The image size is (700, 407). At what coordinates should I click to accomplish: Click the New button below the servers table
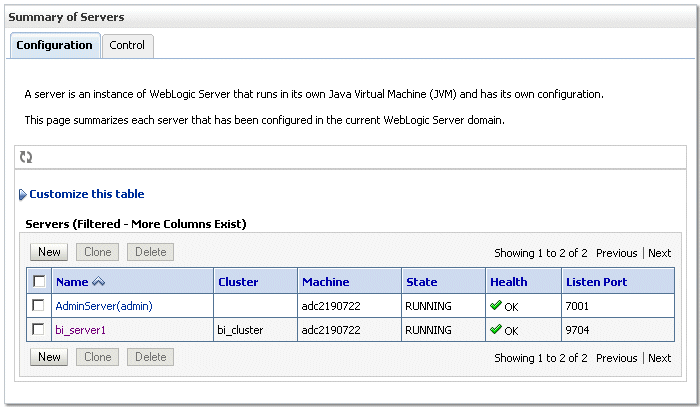pos(49,357)
